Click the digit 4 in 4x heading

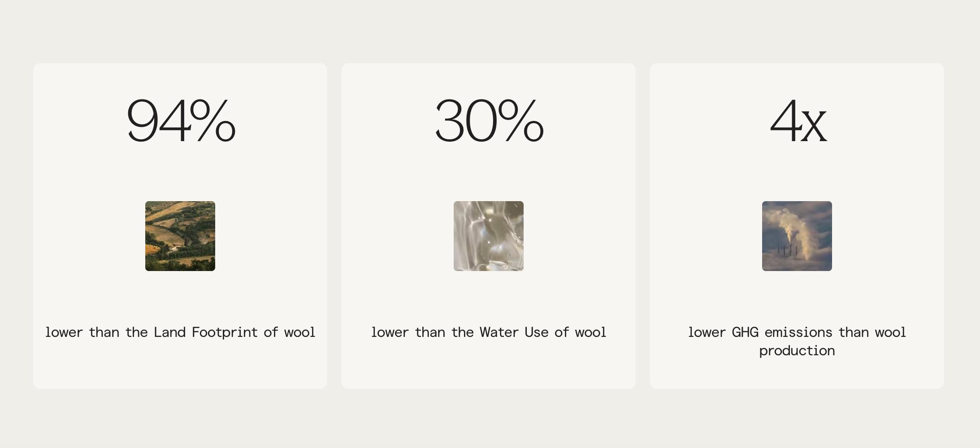click(785, 121)
